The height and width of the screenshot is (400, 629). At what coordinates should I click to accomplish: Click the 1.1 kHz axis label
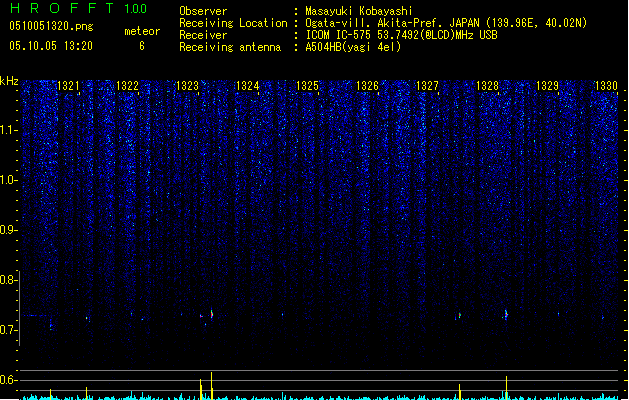point(8,130)
